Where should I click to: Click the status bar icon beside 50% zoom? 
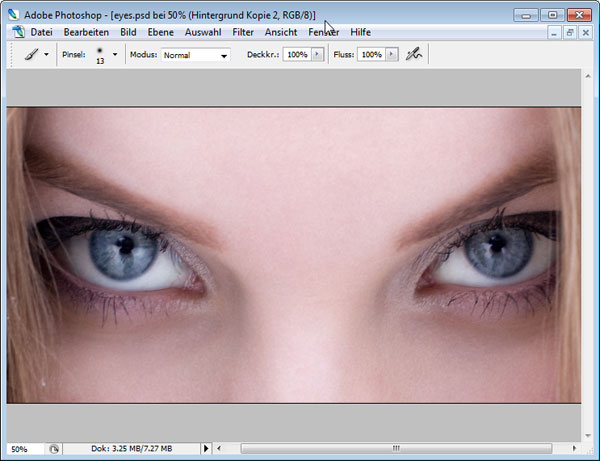(x=54, y=448)
